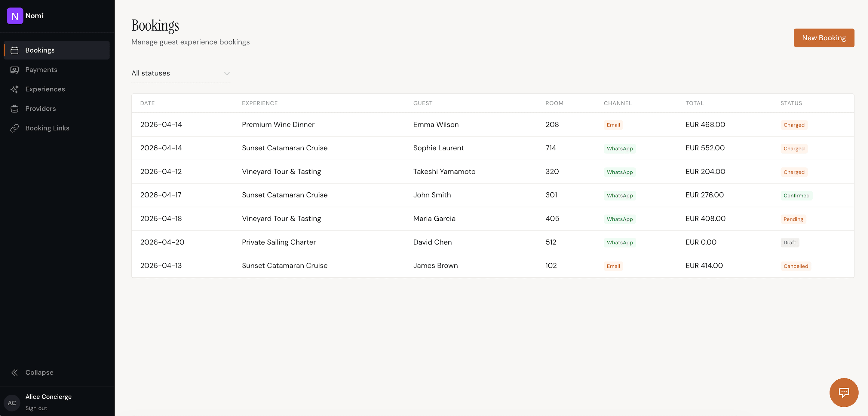The height and width of the screenshot is (416, 868).
Task: Click guest name David Chen
Action: point(432,242)
